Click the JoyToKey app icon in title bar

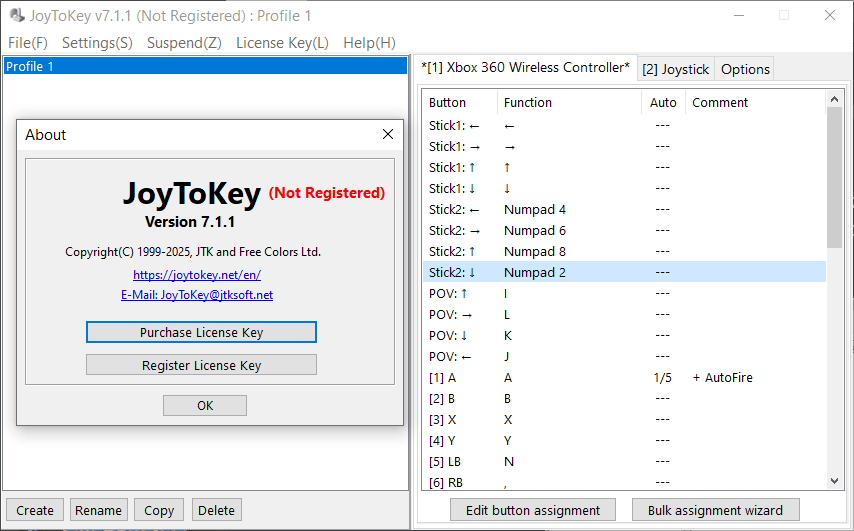pyautogui.click(x=17, y=15)
